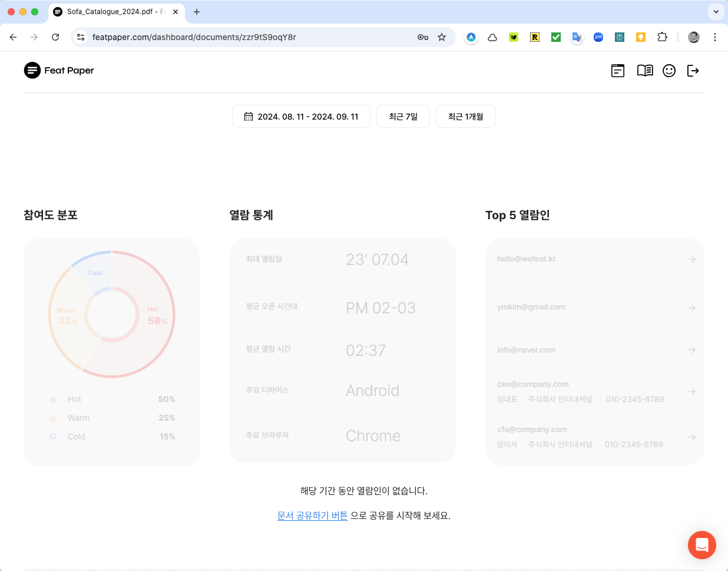The width and height of the screenshot is (728, 571).
Task: Log out using the exit arrow icon
Action: 693,70
